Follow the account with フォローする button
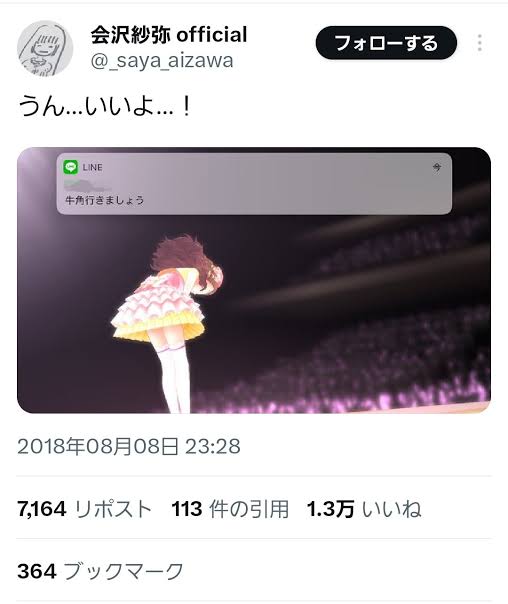508x604 pixels. [x=386, y=43]
